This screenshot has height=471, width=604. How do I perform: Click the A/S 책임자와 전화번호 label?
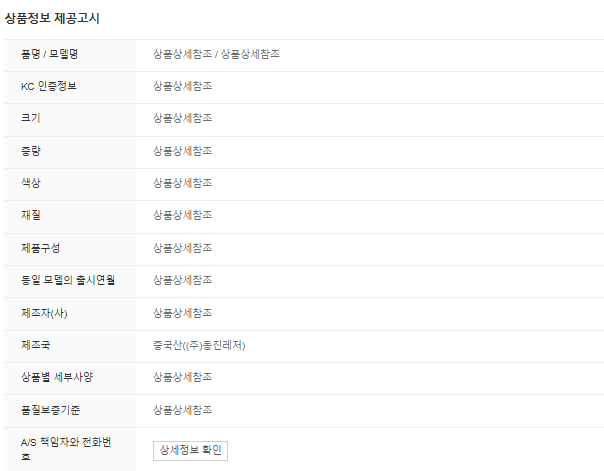pyautogui.click(x=64, y=448)
